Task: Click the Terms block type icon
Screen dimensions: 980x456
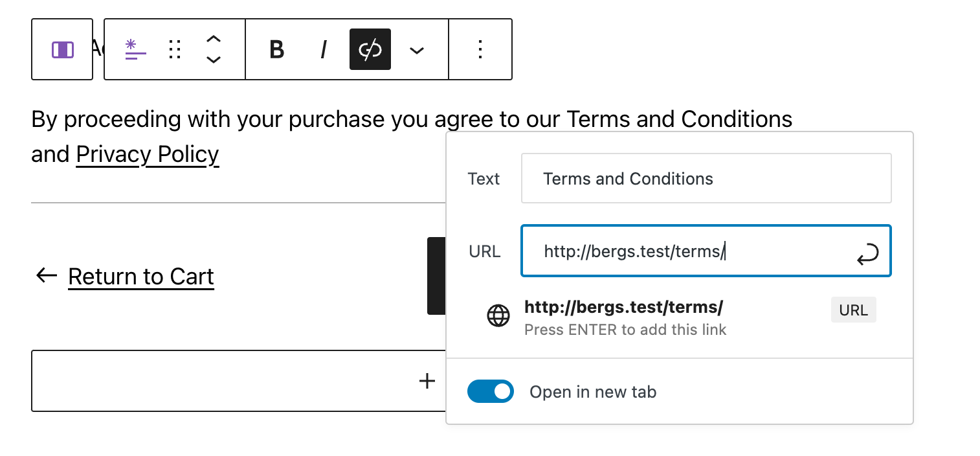Action: pos(135,50)
